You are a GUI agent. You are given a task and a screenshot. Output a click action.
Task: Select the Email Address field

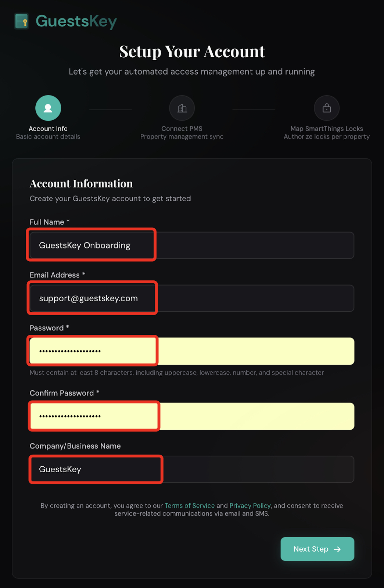(190, 298)
